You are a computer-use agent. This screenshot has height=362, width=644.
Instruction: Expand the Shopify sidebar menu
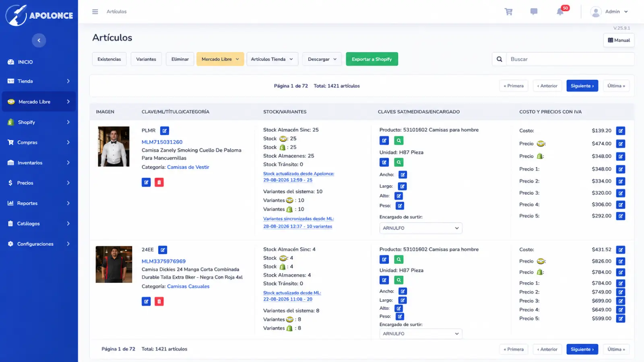pyautogui.click(x=39, y=122)
